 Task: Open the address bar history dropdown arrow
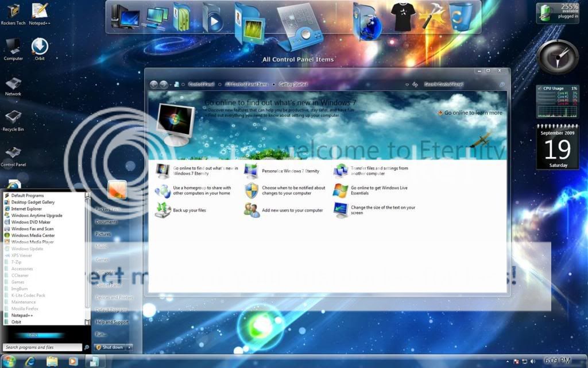coord(407,85)
